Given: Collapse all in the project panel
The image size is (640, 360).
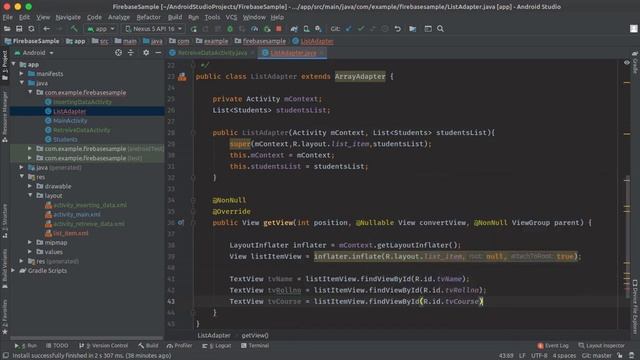Looking at the screenshot, I should [131, 53].
